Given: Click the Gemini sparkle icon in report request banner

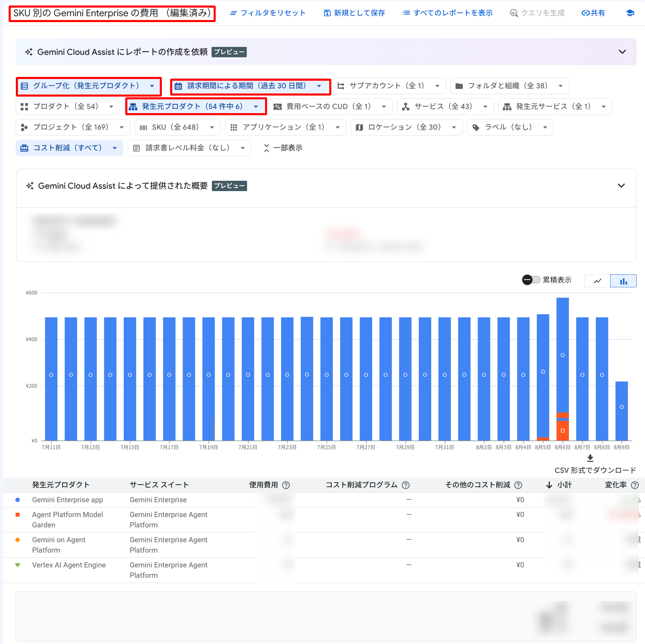Looking at the screenshot, I should coord(29,52).
